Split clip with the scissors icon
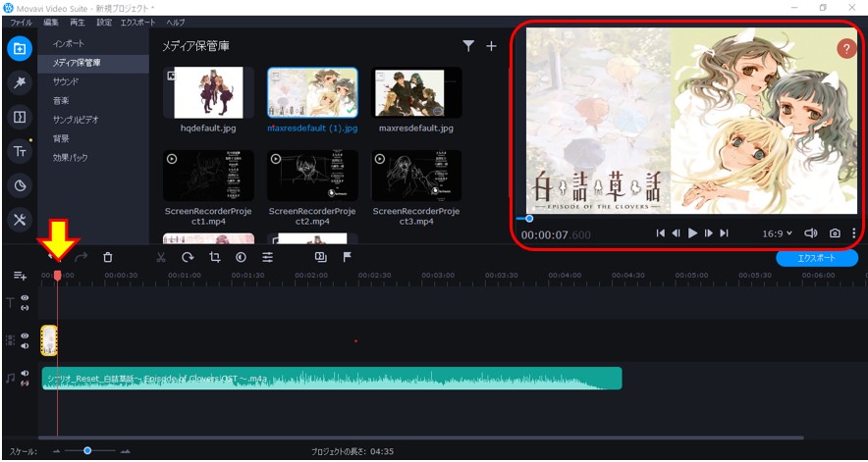This screenshot has height=462, width=868. pos(161,257)
